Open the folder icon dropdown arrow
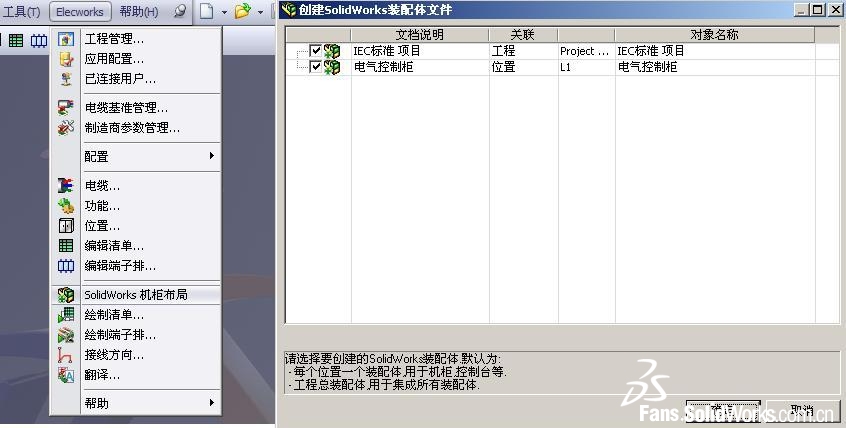The height and width of the screenshot is (428, 846). 261,12
